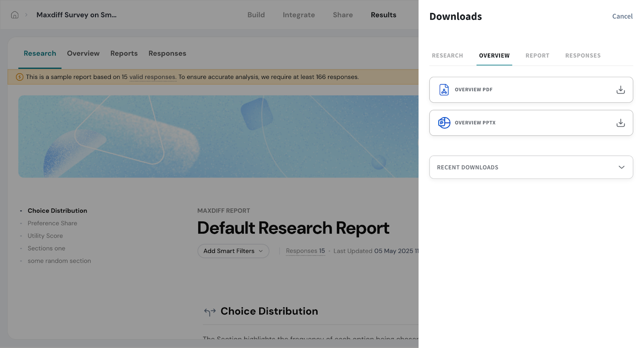Switch to the Responses downloads tab

point(582,56)
